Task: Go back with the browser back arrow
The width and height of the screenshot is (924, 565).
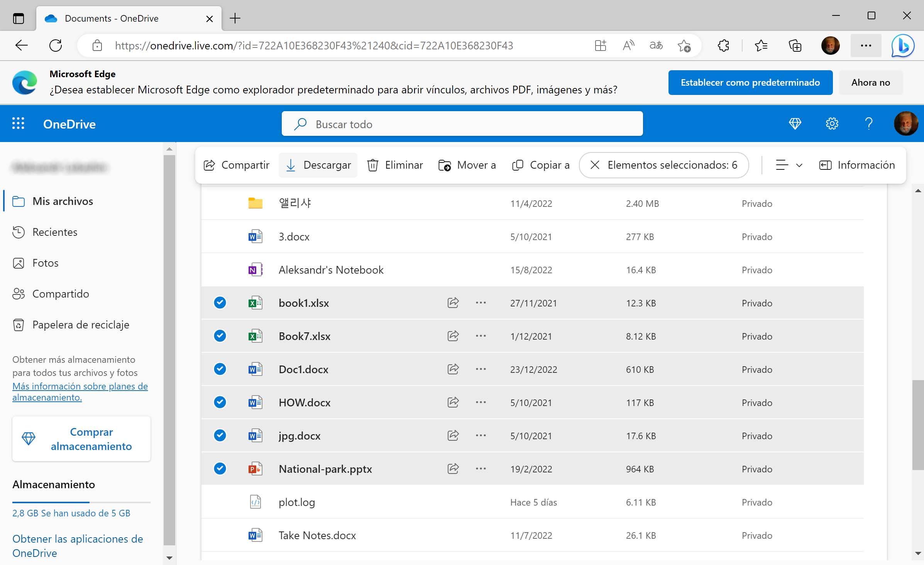Action: 21,46
